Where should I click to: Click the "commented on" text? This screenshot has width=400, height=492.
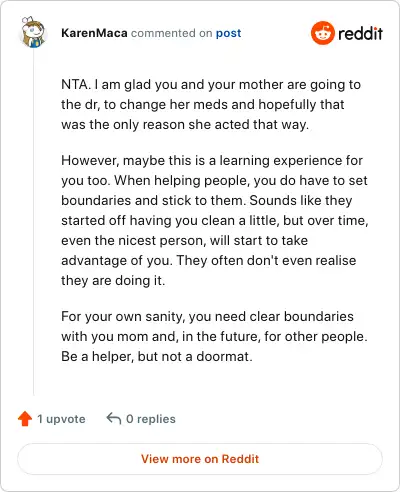[x=171, y=33]
